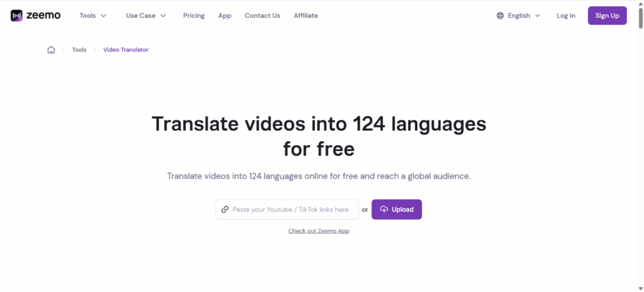Open the Use Case menu label

tap(140, 16)
